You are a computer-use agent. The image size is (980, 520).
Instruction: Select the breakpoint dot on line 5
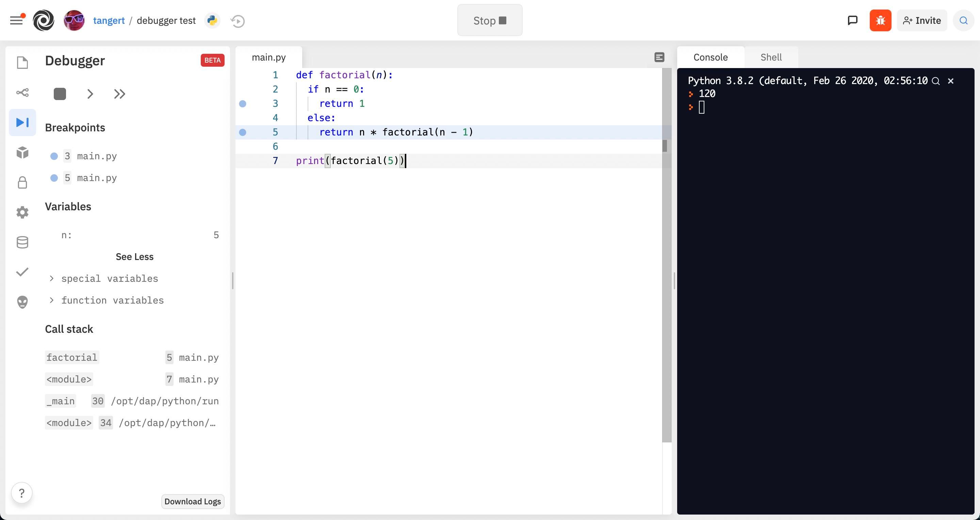pos(243,132)
